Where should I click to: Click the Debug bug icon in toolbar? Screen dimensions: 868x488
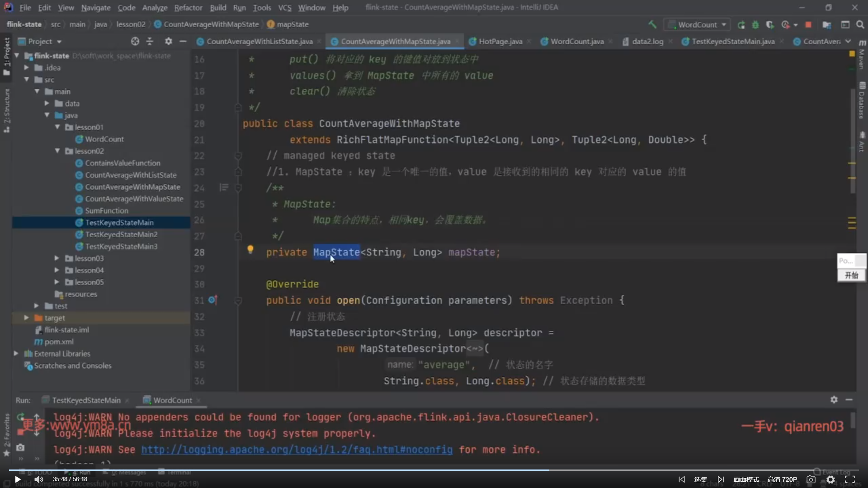point(755,24)
